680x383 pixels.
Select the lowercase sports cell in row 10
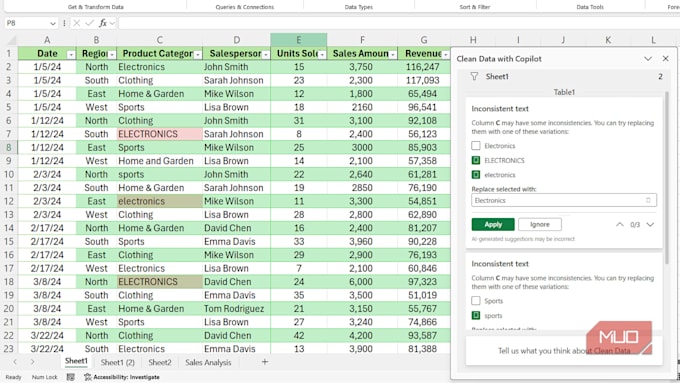[160, 174]
